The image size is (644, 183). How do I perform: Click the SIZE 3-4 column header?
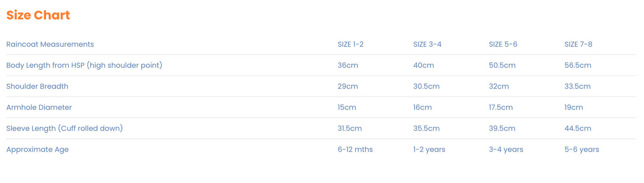pos(427,44)
